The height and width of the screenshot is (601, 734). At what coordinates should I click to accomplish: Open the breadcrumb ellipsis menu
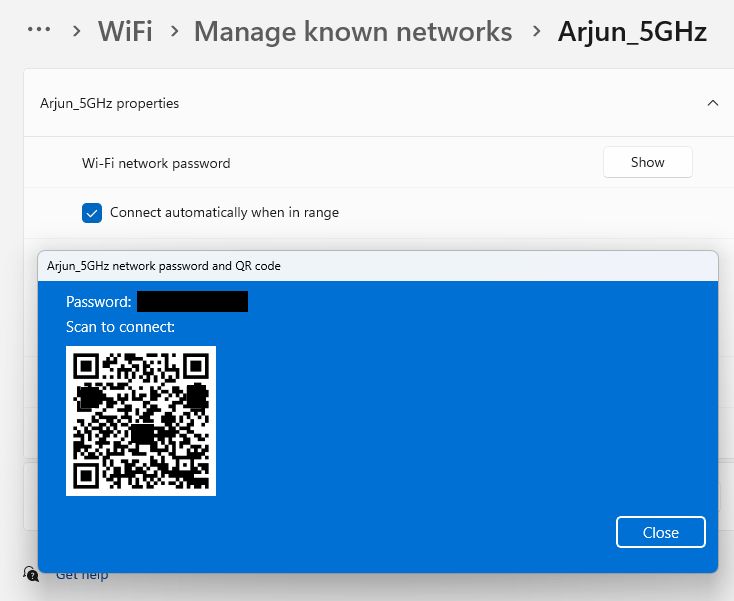[39, 30]
